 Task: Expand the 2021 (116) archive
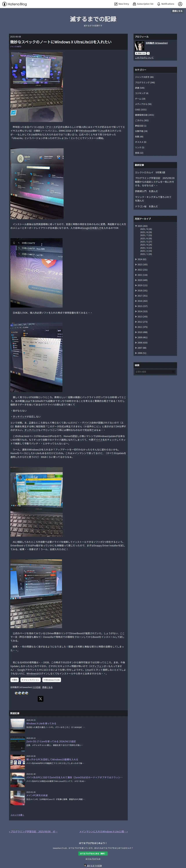[136, 275]
